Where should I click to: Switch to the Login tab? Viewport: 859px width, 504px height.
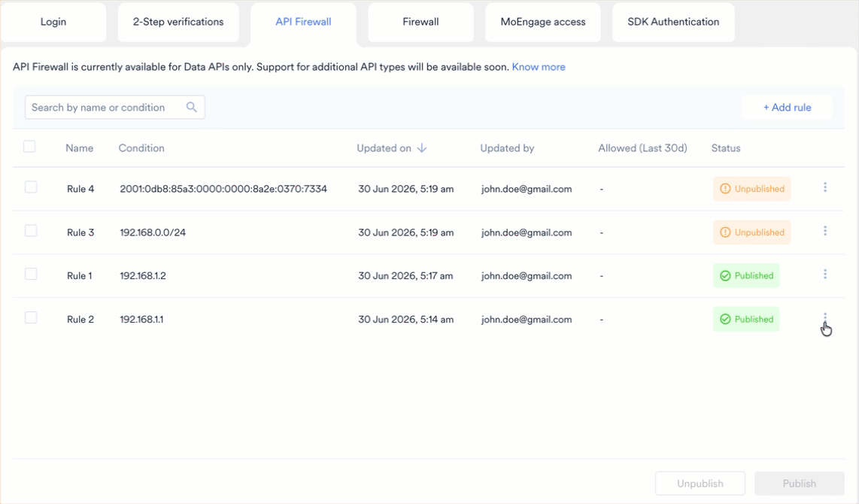[53, 22]
